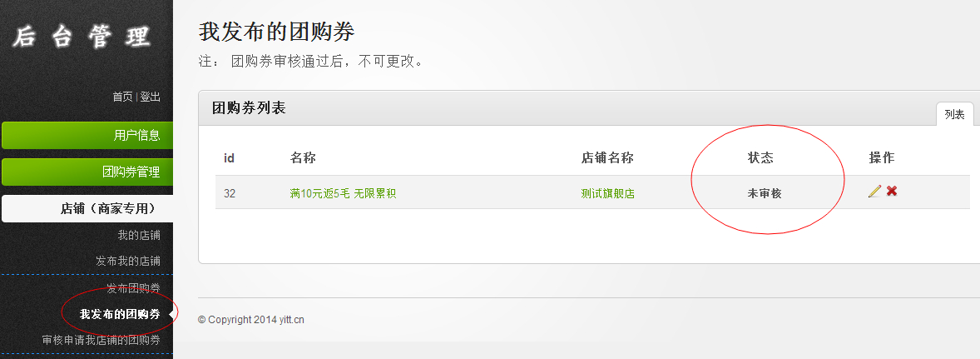The height and width of the screenshot is (359, 980).
Task: Open the 发布我的店铺 sidebar link
Action: (128, 261)
